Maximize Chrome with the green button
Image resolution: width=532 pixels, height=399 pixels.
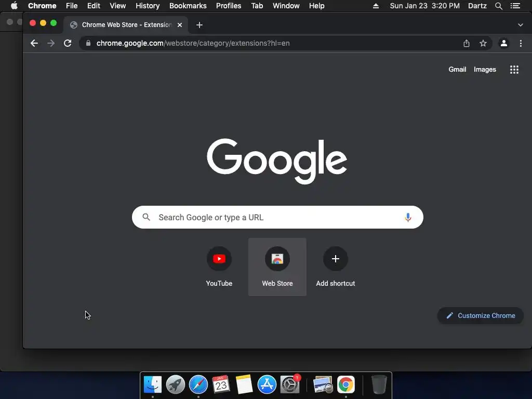[54, 23]
